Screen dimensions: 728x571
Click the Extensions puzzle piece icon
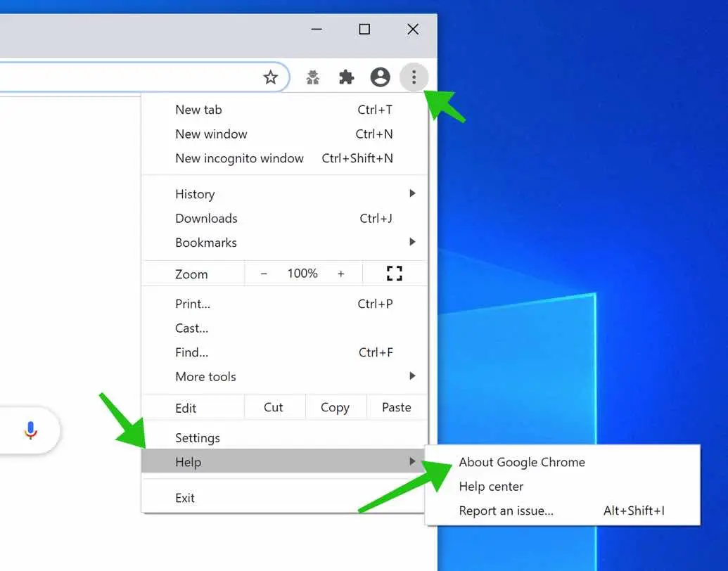(347, 77)
